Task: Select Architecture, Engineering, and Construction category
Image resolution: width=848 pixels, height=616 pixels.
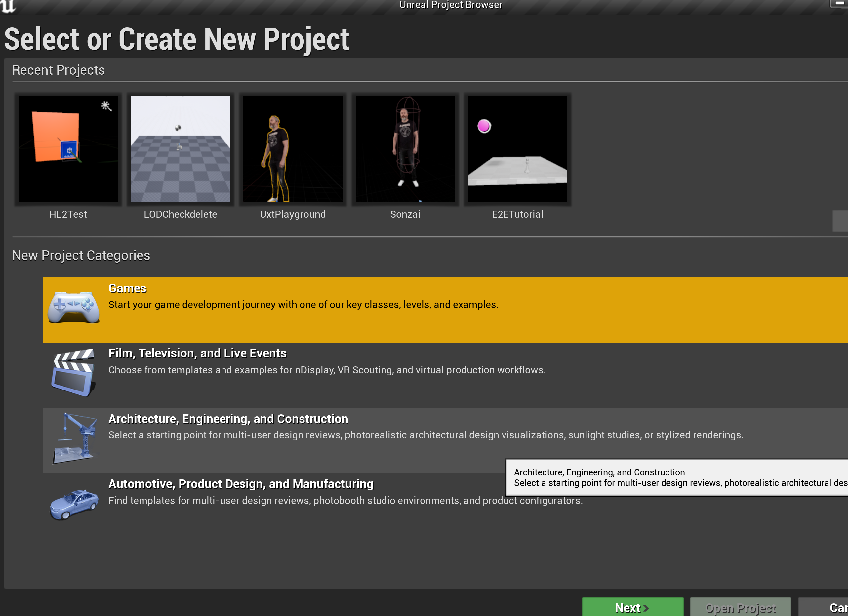Action: (x=445, y=440)
